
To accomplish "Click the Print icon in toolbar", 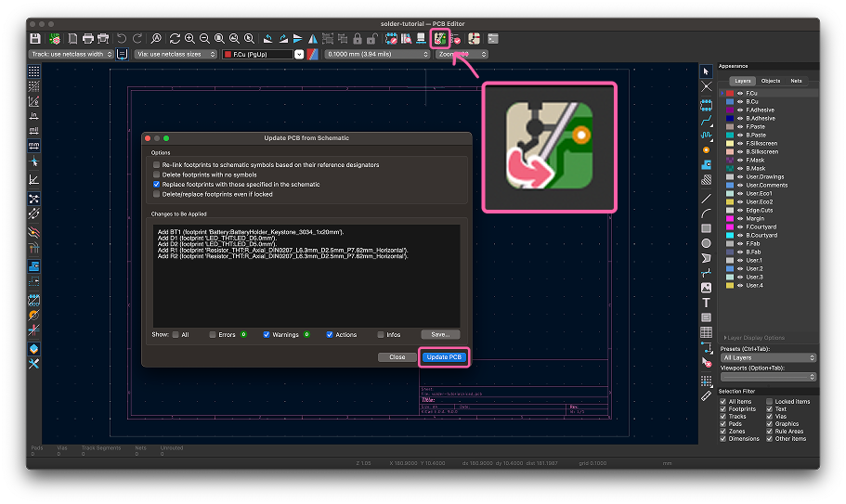I will pyautogui.click(x=89, y=39).
